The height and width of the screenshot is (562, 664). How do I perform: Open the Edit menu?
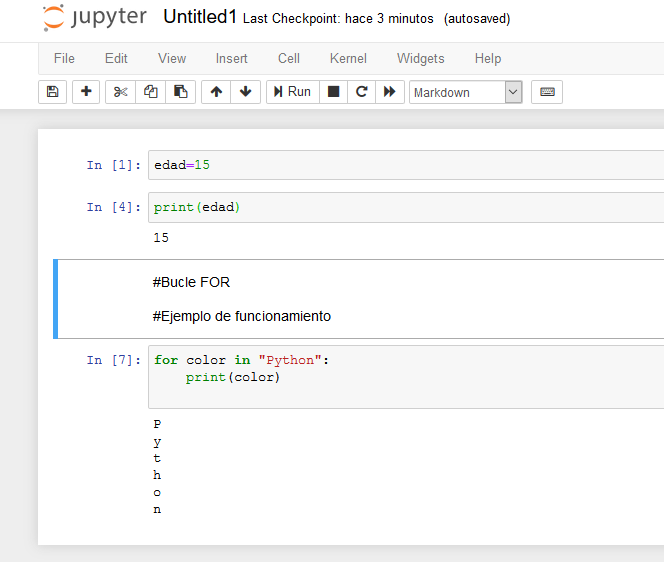point(116,58)
